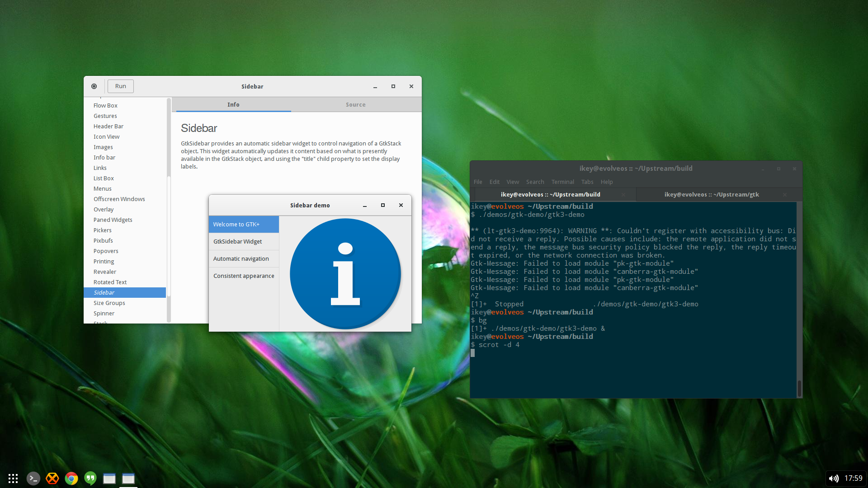868x488 pixels.
Task: Select the Rotated Text demo
Action: 125,282
